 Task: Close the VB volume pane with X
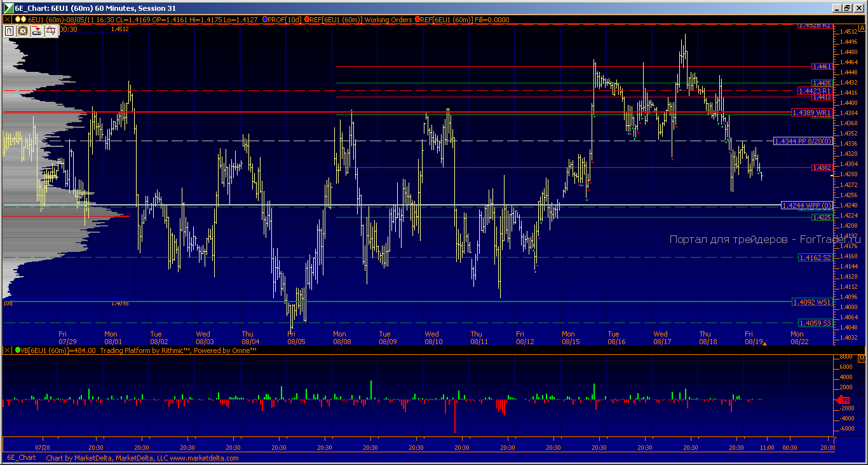point(8,350)
